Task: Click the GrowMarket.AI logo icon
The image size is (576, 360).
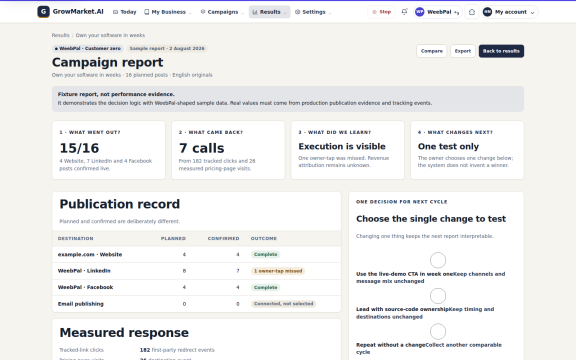Action: [x=43, y=12]
